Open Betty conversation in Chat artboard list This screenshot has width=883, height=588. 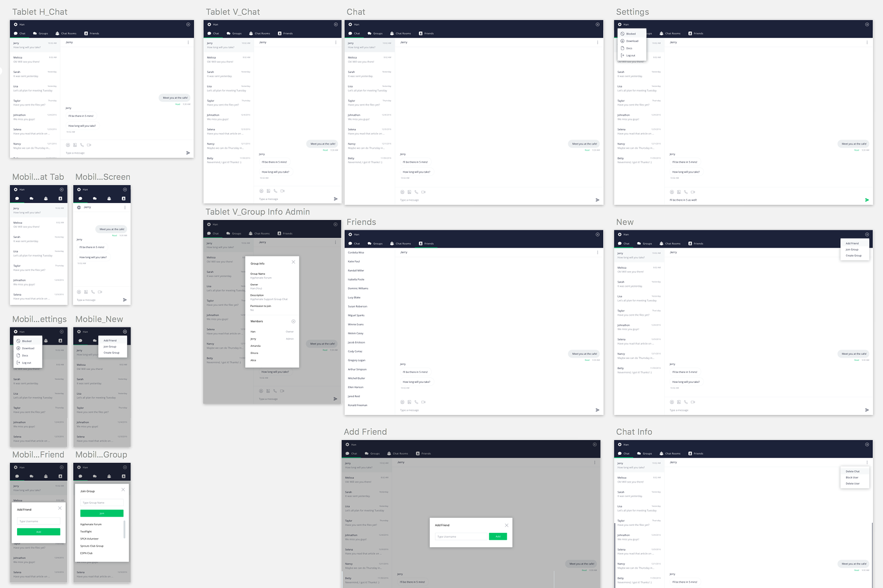[369, 160]
